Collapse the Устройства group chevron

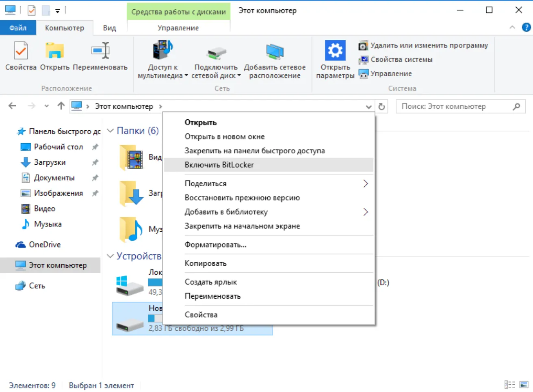(x=110, y=256)
